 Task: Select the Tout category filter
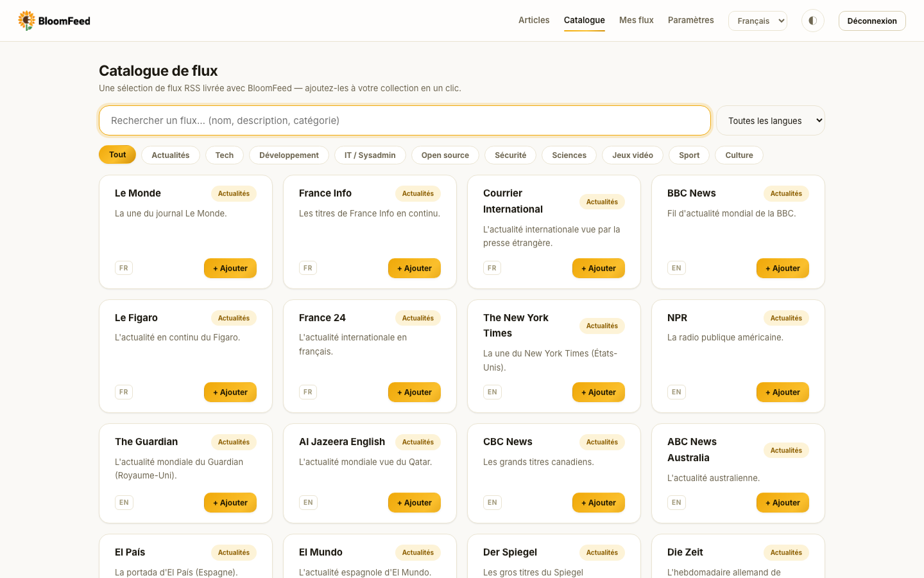[x=117, y=155]
